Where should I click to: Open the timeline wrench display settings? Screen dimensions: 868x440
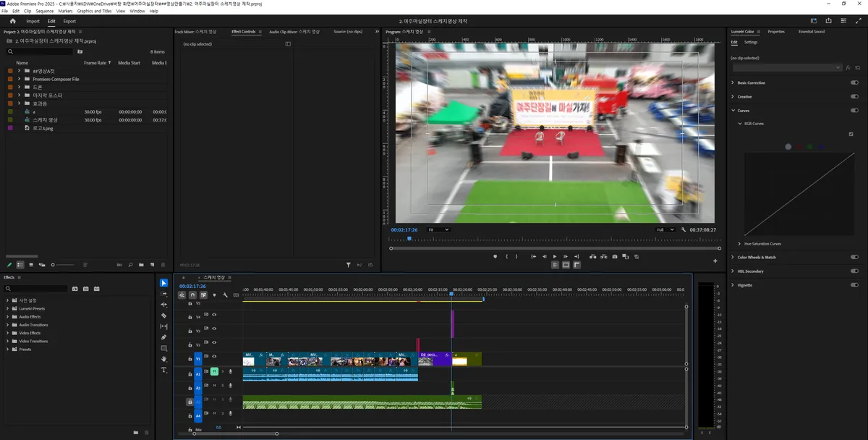(225, 295)
